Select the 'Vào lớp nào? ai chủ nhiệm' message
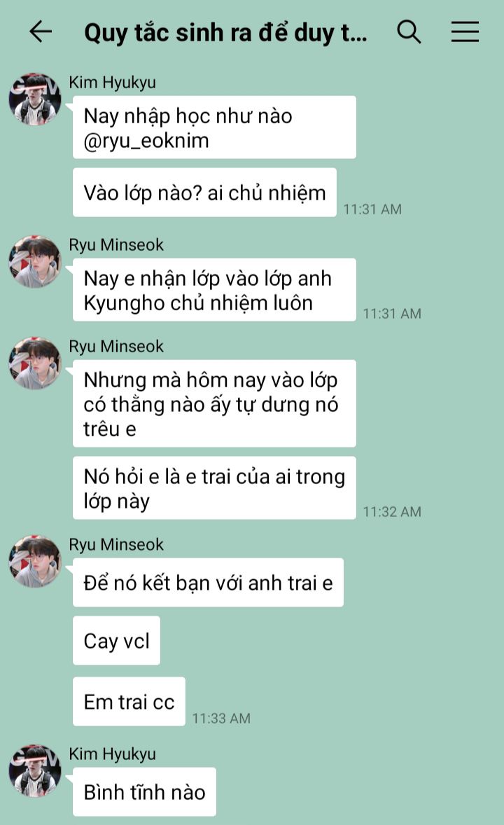 click(x=204, y=193)
